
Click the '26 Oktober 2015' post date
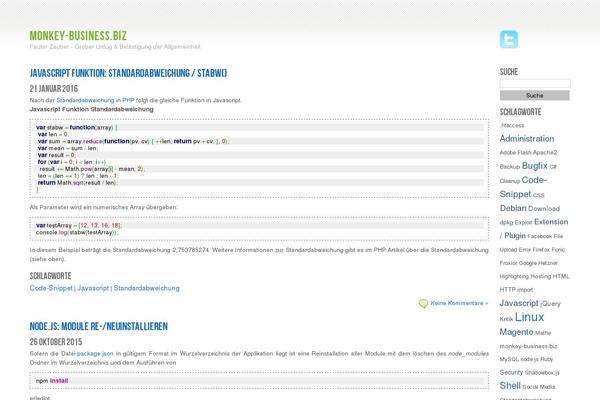pyautogui.click(x=56, y=342)
